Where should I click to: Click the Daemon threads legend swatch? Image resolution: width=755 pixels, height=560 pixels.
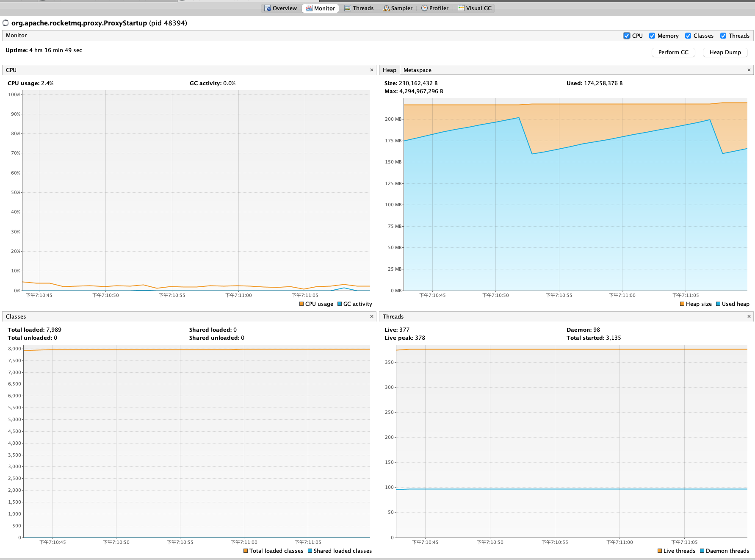[702, 551]
